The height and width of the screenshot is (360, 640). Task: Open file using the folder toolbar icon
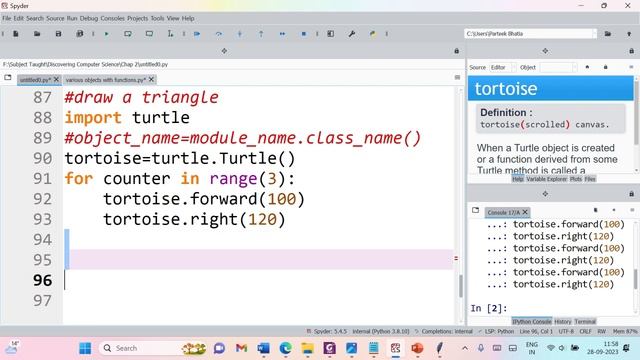tap(37, 34)
